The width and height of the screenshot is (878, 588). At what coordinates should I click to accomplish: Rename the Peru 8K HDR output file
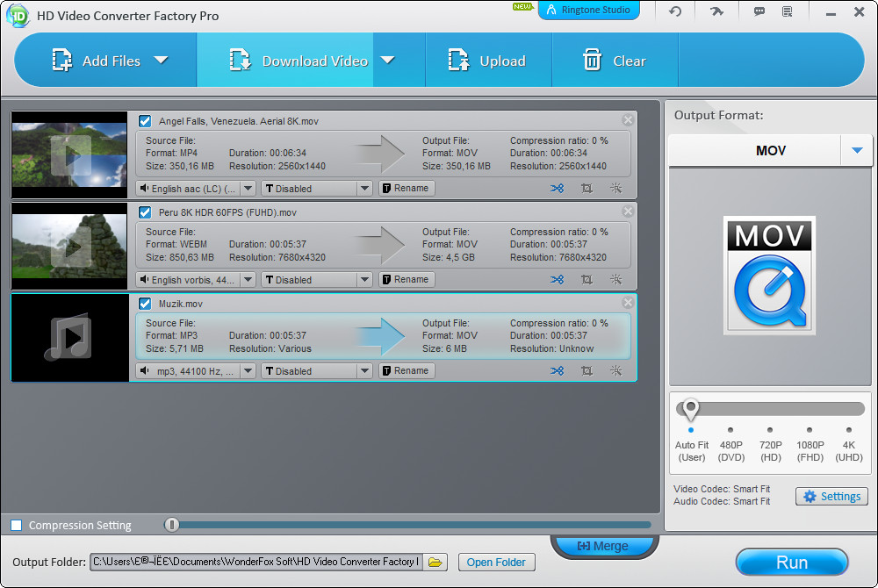click(407, 280)
